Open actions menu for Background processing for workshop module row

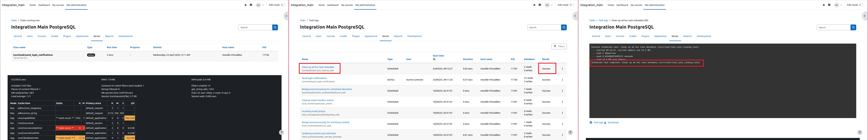click(562, 124)
